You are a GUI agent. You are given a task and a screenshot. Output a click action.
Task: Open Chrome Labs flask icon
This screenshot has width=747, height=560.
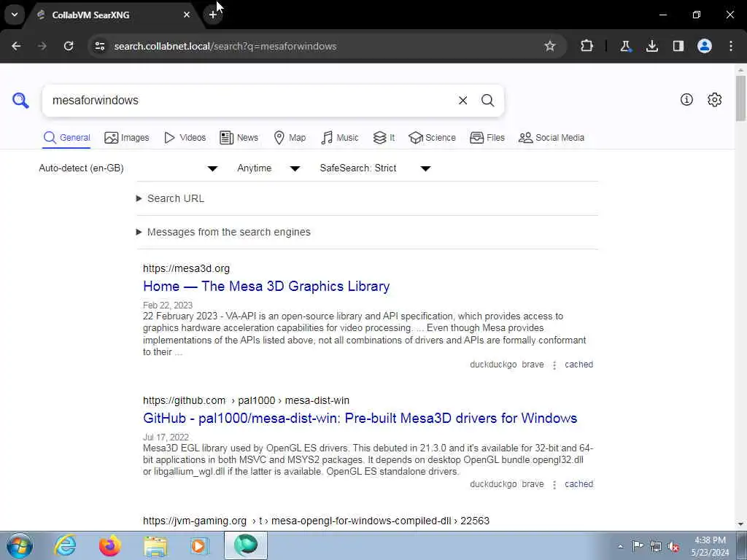625,46
